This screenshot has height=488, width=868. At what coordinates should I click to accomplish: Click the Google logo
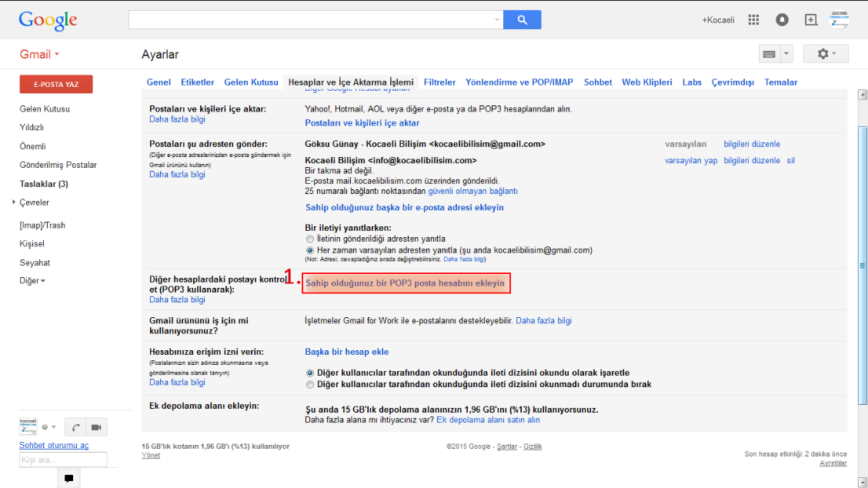[x=48, y=21]
